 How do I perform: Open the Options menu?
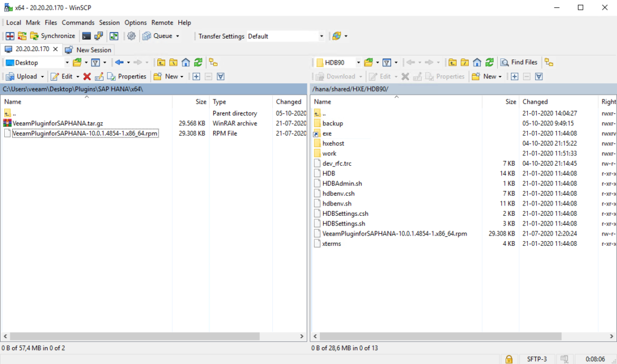(x=136, y=23)
